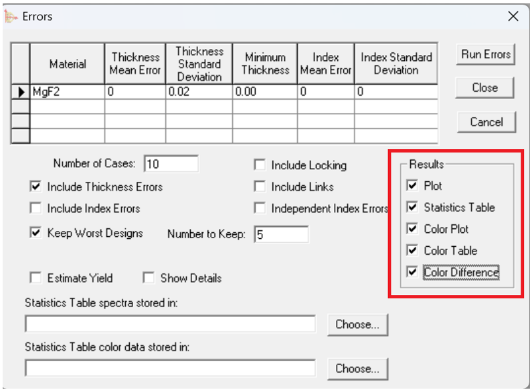This screenshot has height=392, width=532.
Task: Choose file for Statistics Table spectra
Action: pos(357,324)
